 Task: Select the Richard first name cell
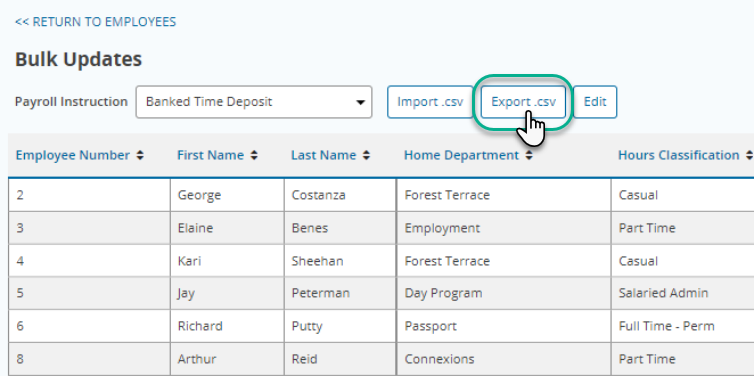[x=227, y=326]
